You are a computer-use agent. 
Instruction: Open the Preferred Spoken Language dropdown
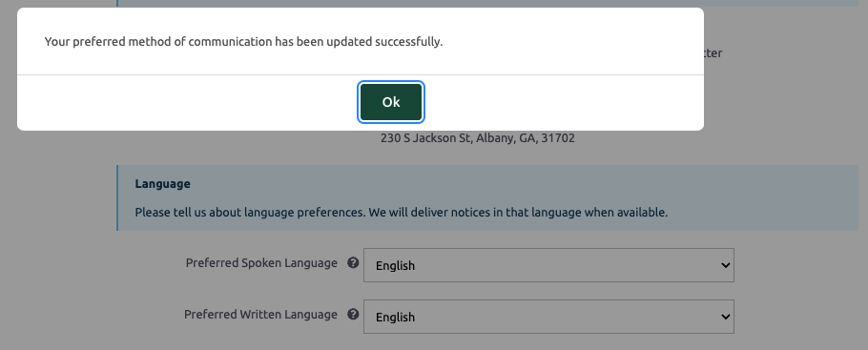(548, 265)
